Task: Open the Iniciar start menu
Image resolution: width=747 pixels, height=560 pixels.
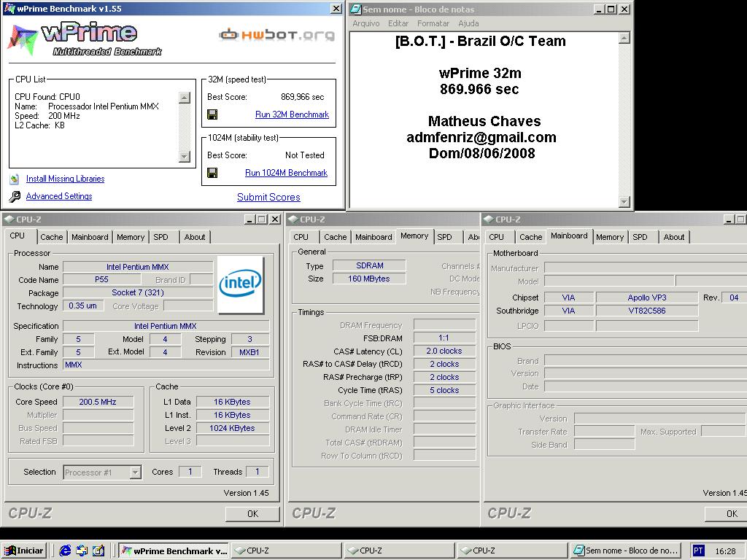Action: 24,551
